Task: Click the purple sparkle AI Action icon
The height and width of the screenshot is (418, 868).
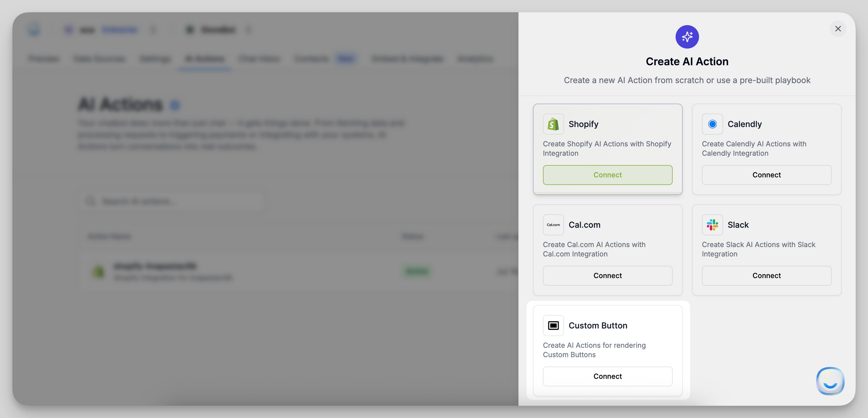Action: point(687,37)
